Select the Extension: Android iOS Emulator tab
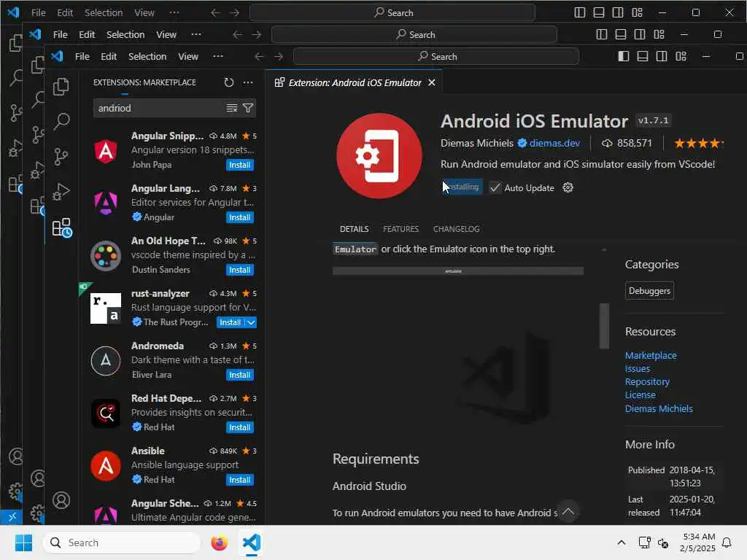The width and height of the screenshot is (747, 560). coord(355,83)
